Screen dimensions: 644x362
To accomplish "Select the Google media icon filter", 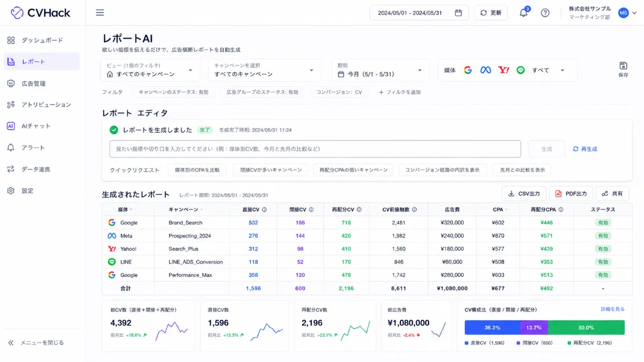I will (468, 70).
